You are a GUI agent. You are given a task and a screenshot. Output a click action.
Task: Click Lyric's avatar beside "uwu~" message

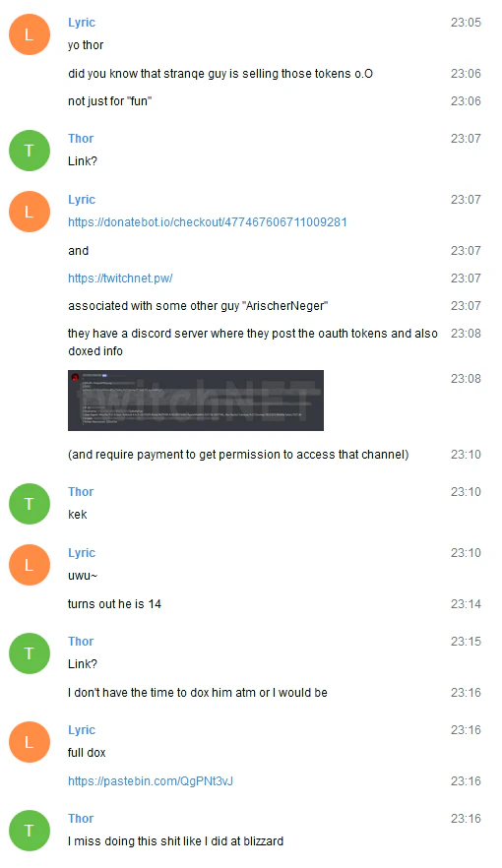click(30, 565)
